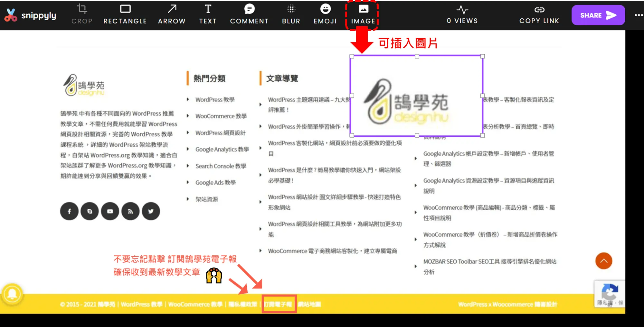This screenshot has width=644, height=327.
Task: Select the Blur tool
Action: point(291,14)
